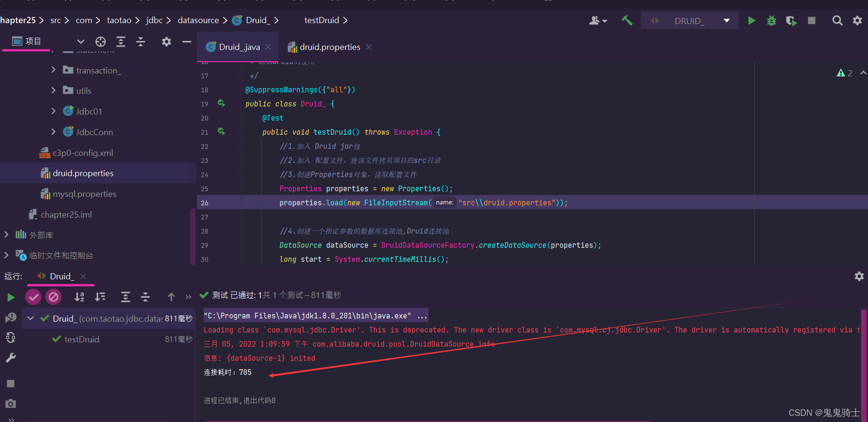Start debugging with the bug icon
Screen dimensions: 868x422
click(771, 21)
